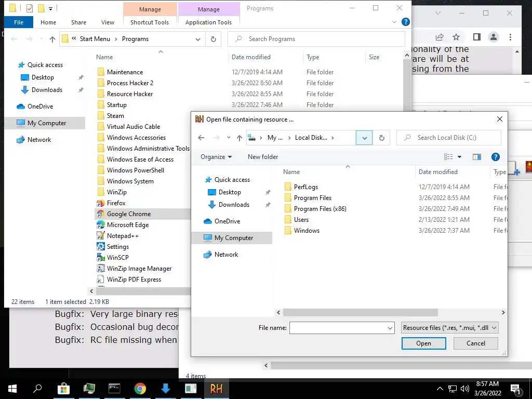The width and height of the screenshot is (532, 399).
Task: Open taskbar search magnifier
Action: click(x=37, y=389)
